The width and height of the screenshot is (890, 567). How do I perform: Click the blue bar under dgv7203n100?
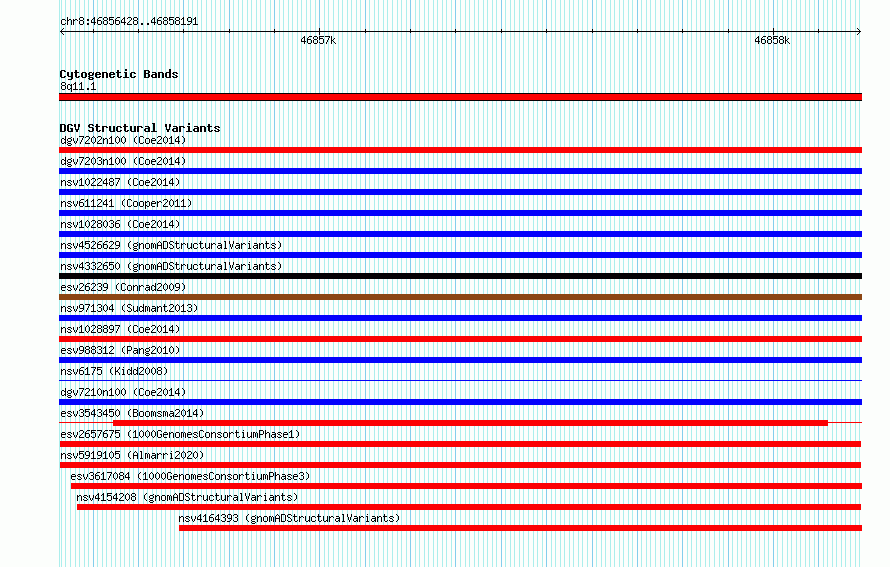coord(460,171)
